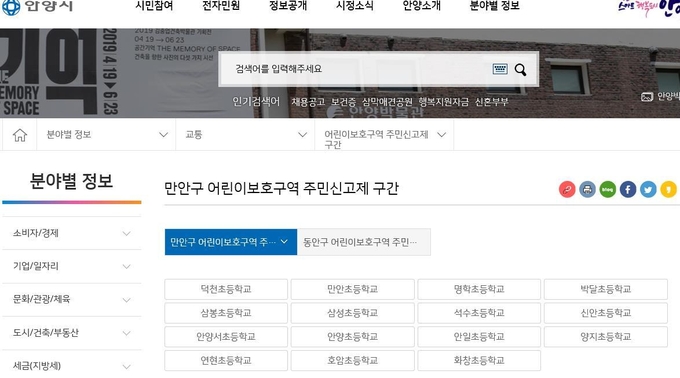Viewport: 680px width, 378px height.
Task: Click popular keyword 보건증
Action: tap(343, 102)
